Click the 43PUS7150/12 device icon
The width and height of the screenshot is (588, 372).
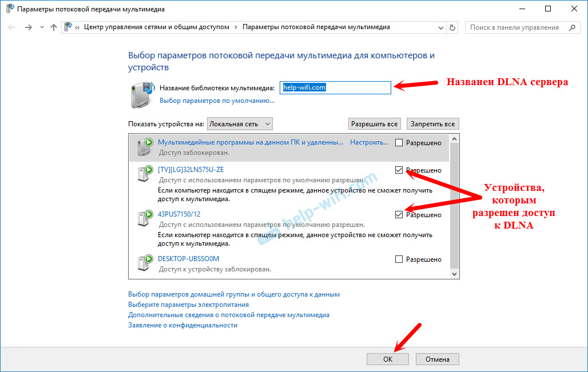tap(145, 218)
